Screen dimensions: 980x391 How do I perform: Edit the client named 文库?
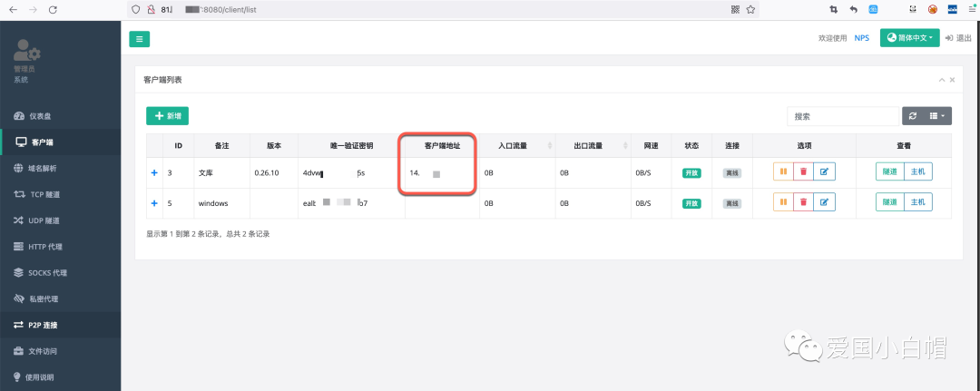point(824,171)
